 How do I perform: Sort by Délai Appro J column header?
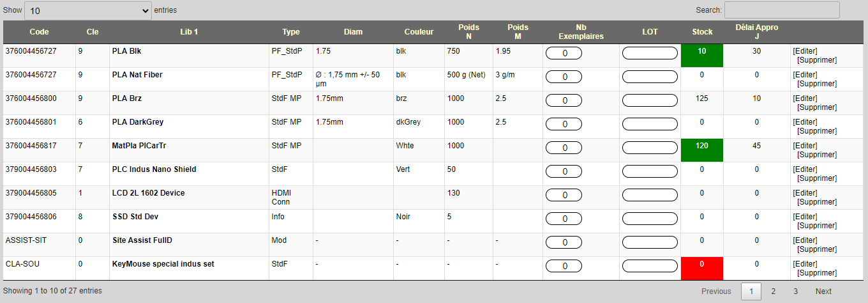tap(756, 32)
